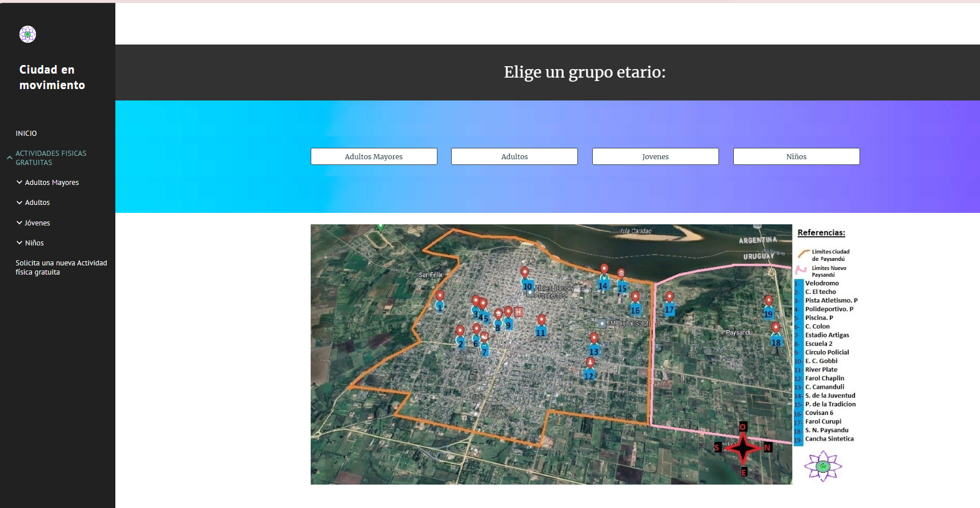Click map marker number 10

coord(525,273)
